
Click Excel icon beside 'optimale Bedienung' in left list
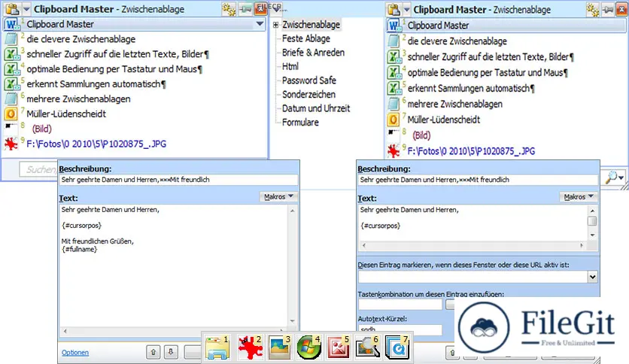(x=11, y=69)
